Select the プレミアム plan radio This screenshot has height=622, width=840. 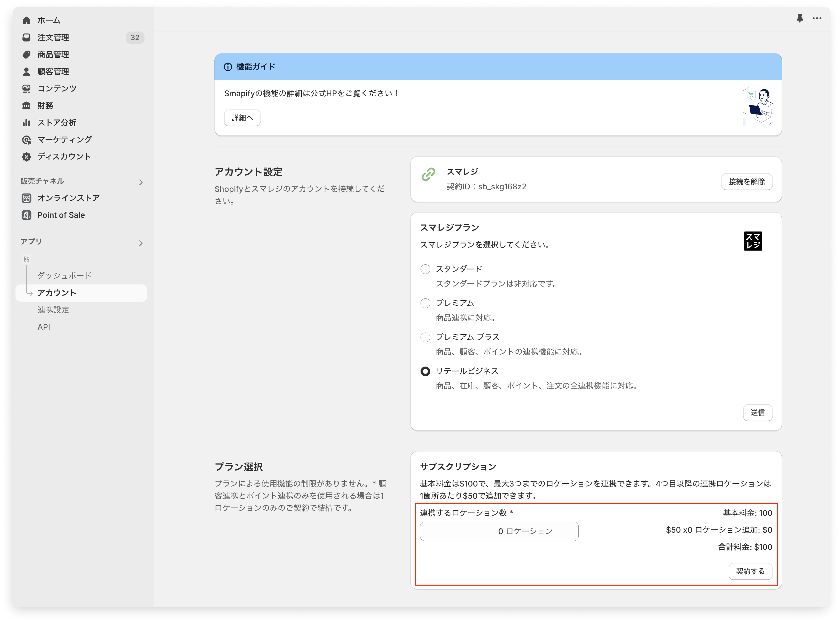[x=425, y=303]
